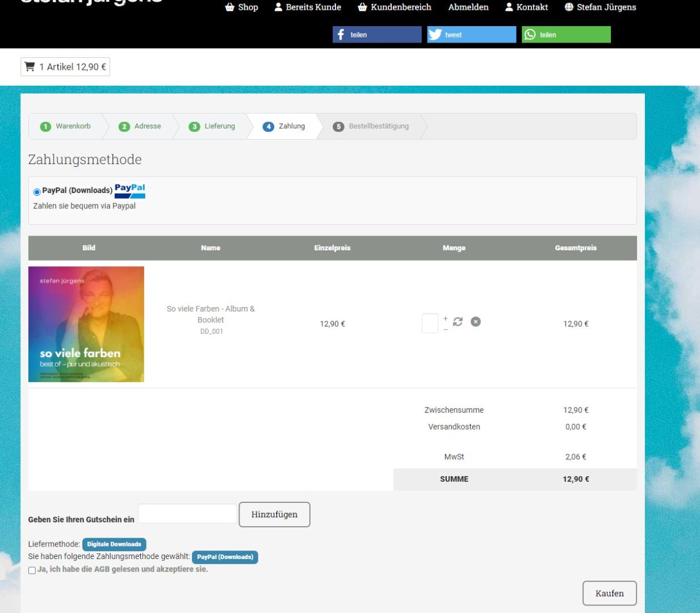Click the globe icon beside Stefan Jürgens
The width and height of the screenshot is (700, 613).
(569, 7)
